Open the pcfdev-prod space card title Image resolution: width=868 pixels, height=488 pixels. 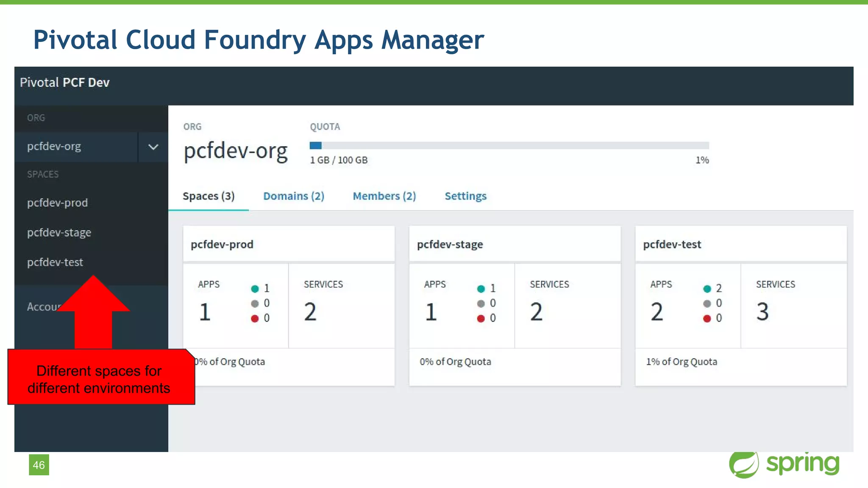coord(222,244)
